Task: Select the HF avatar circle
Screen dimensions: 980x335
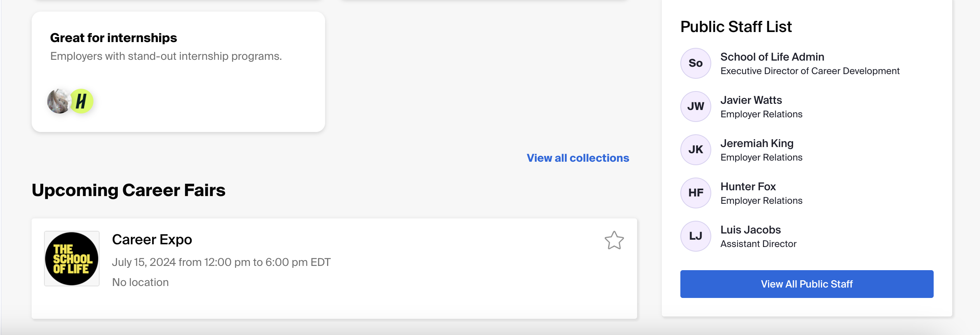Action: click(x=696, y=193)
